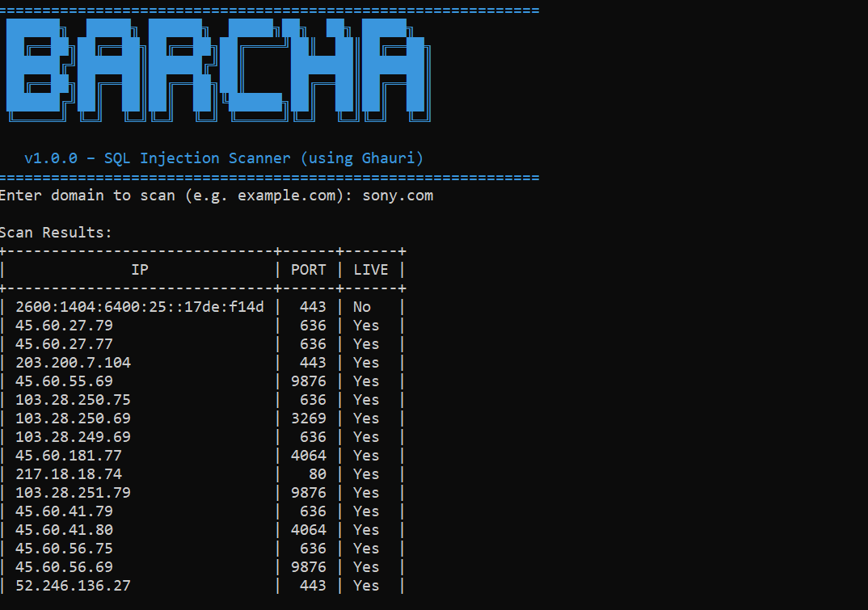The height and width of the screenshot is (610, 868).
Task: Select IP 2600:1404:6400:25::17de:f14d
Action: point(140,307)
